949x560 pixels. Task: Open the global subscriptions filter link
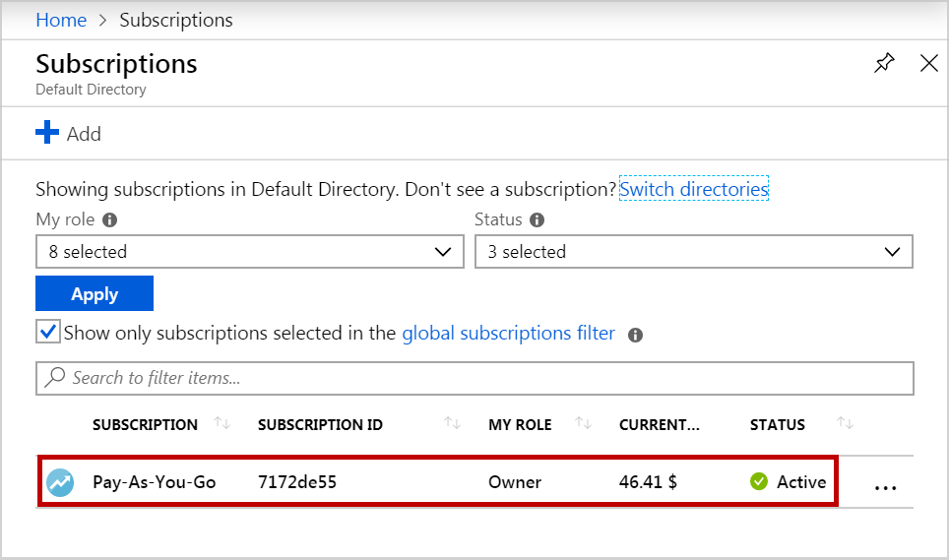pyautogui.click(x=508, y=334)
